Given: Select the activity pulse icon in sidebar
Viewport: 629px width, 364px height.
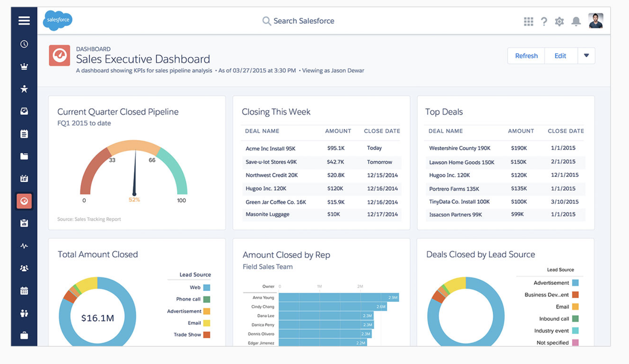Looking at the screenshot, I should (24, 246).
